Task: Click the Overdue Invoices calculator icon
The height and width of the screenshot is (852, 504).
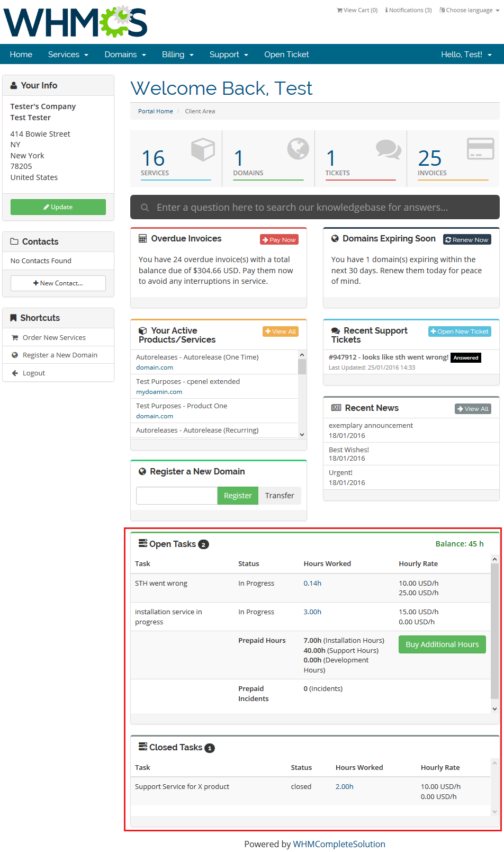Action: tap(143, 239)
